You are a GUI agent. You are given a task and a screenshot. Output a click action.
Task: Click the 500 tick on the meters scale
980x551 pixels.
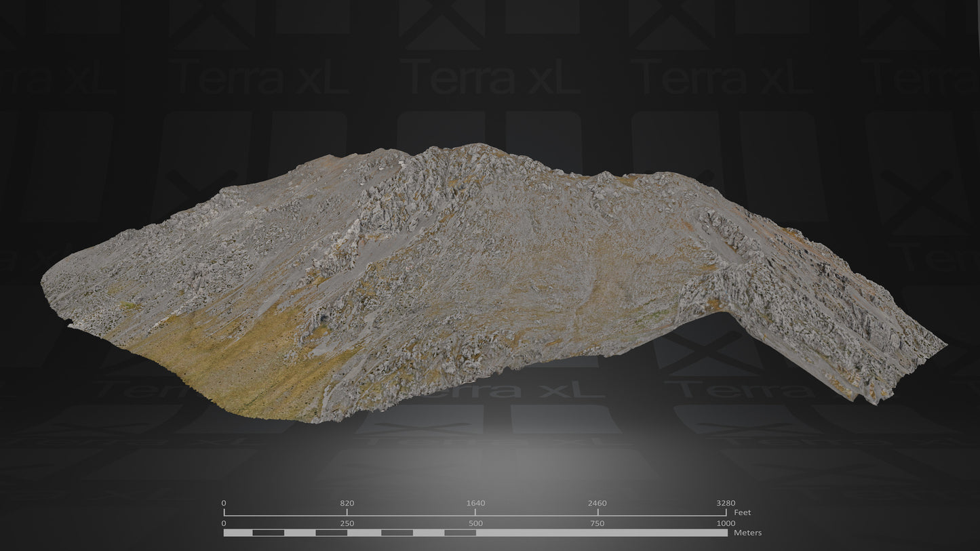point(475,523)
